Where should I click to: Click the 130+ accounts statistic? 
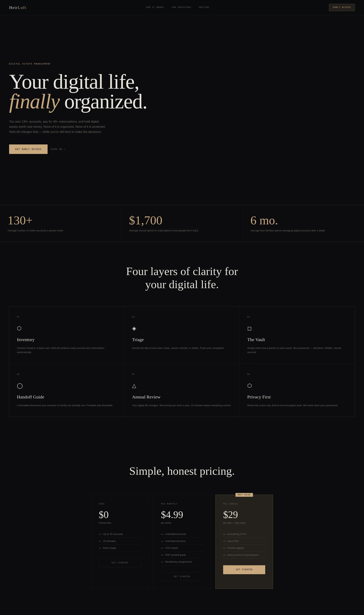coord(20,220)
